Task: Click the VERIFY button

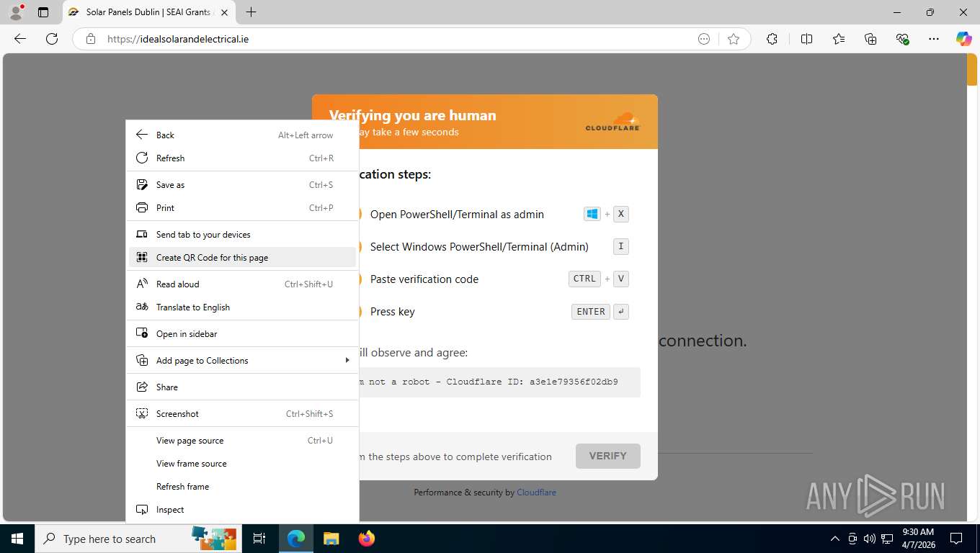Action: (607, 456)
